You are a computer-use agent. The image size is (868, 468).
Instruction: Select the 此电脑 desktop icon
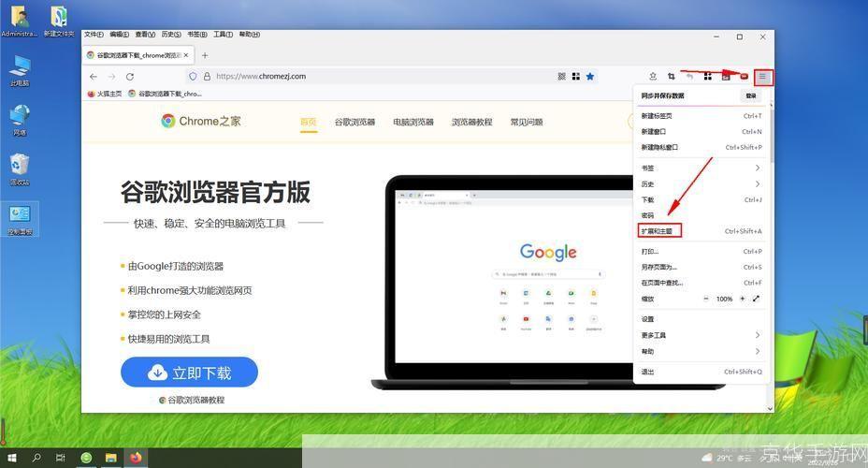[x=20, y=71]
